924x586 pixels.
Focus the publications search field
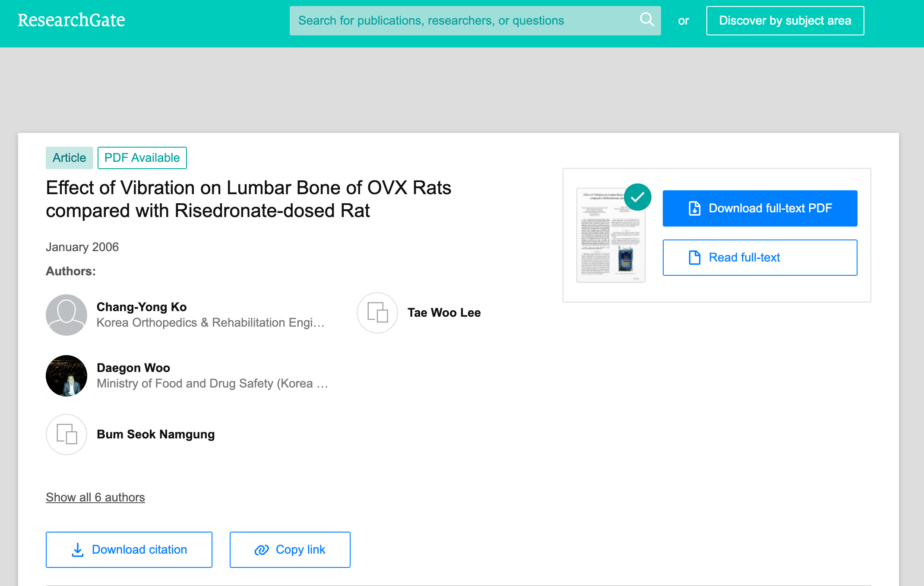[x=462, y=20]
